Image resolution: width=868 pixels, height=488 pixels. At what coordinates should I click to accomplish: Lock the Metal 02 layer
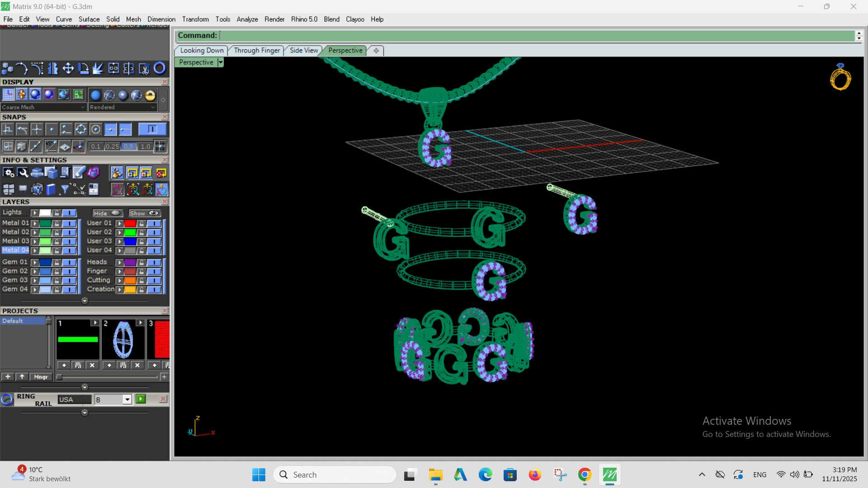(x=57, y=232)
